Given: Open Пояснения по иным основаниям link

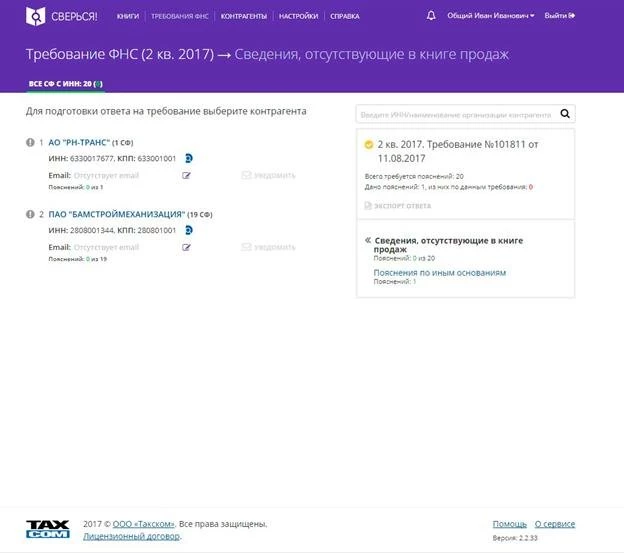Looking at the screenshot, I should (x=439, y=272).
